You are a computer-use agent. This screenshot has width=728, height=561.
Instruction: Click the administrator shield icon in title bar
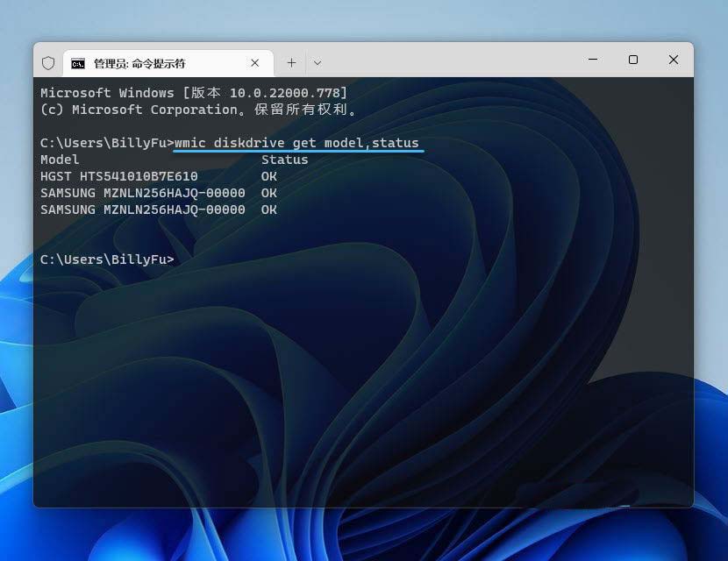[48, 63]
